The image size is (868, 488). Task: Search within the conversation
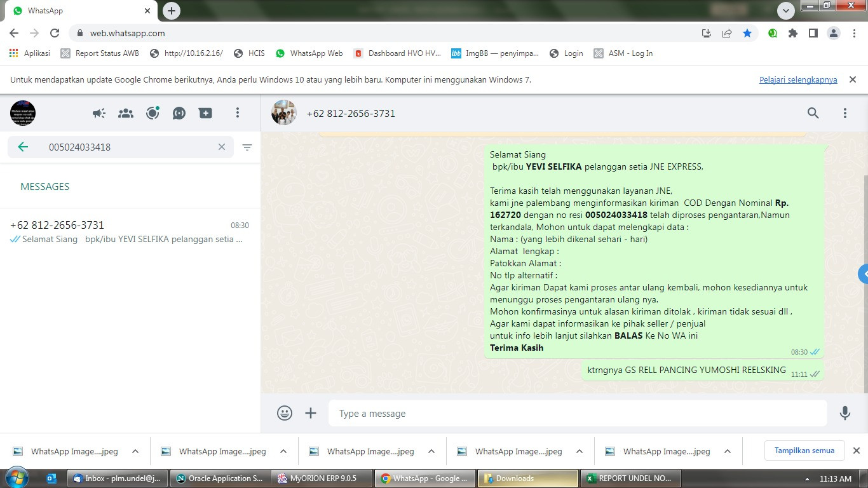[x=813, y=113]
